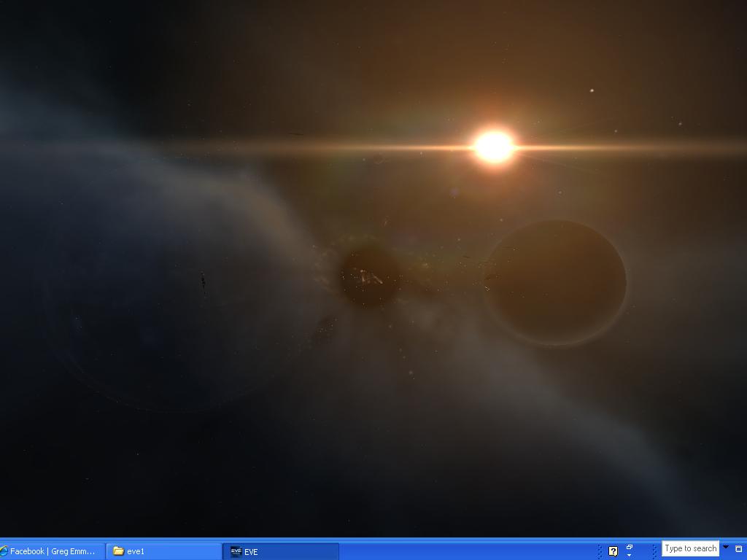747x560 pixels.
Task: Open the search options dropdown arrow
Action: (726, 547)
